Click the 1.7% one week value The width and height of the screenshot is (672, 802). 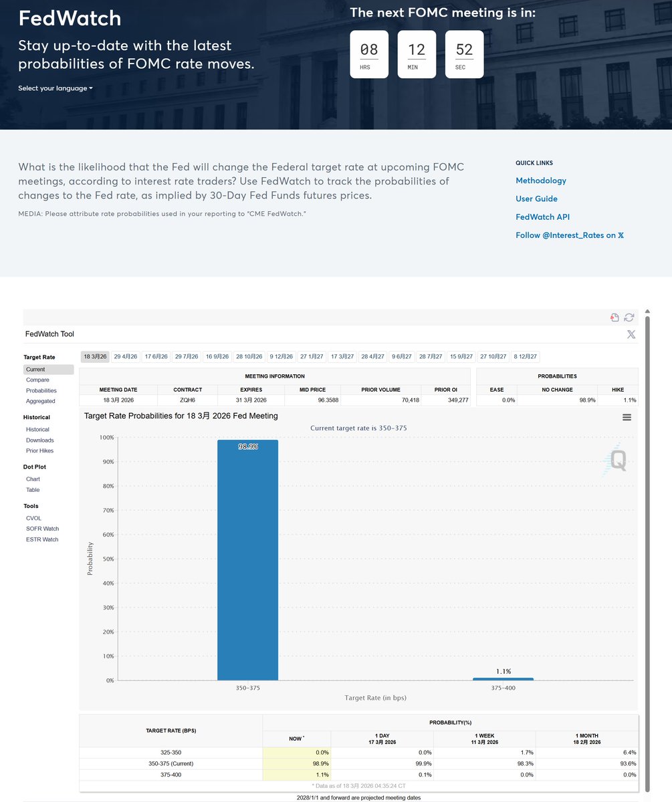pyautogui.click(x=526, y=753)
